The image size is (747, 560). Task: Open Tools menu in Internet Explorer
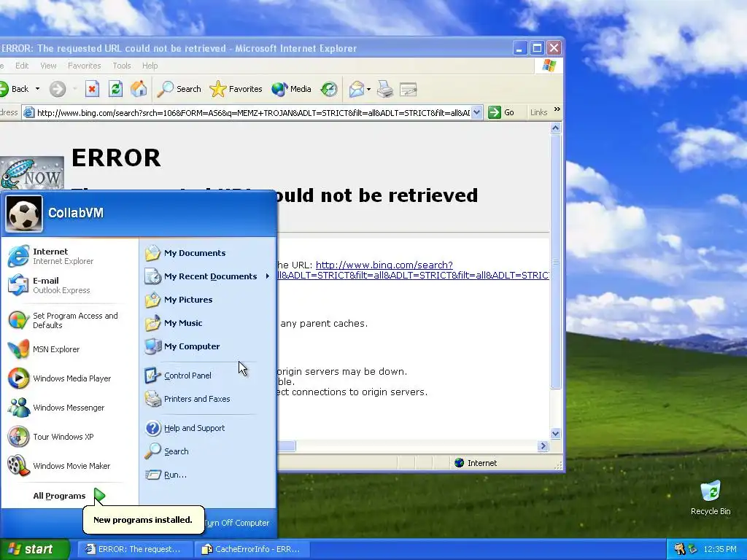[122, 66]
